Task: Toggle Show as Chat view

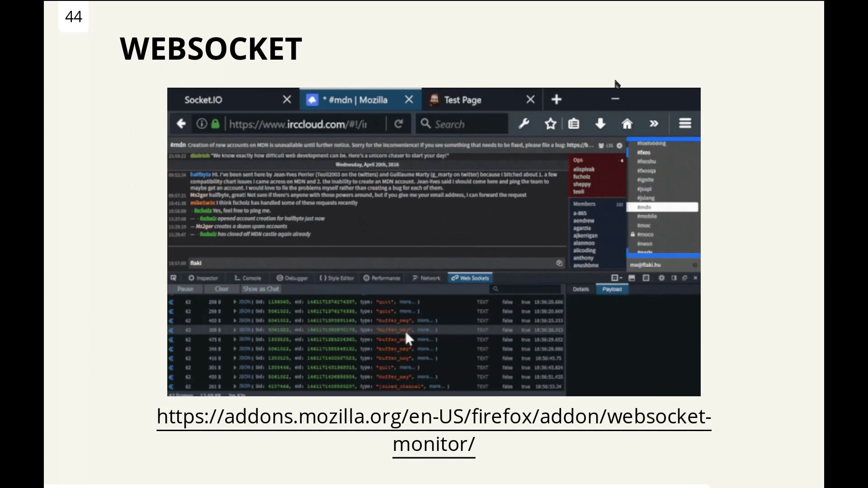Action: (261, 289)
